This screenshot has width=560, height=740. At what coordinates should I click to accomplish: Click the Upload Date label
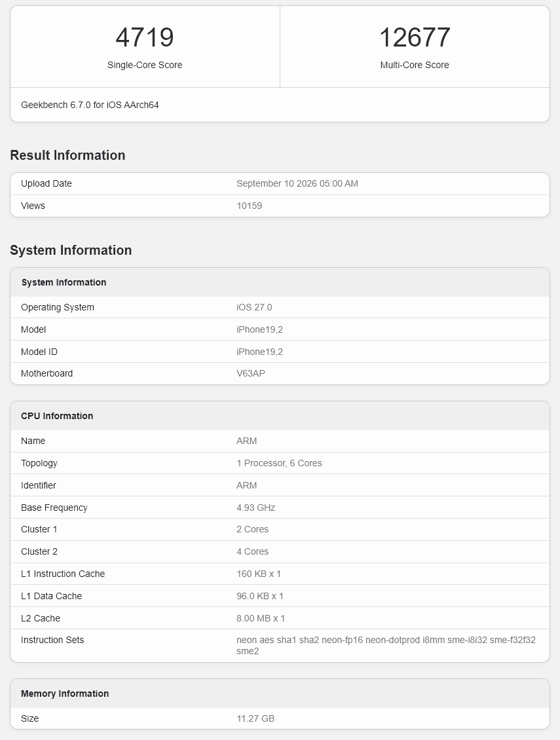pyautogui.click(x=47, y=183)
